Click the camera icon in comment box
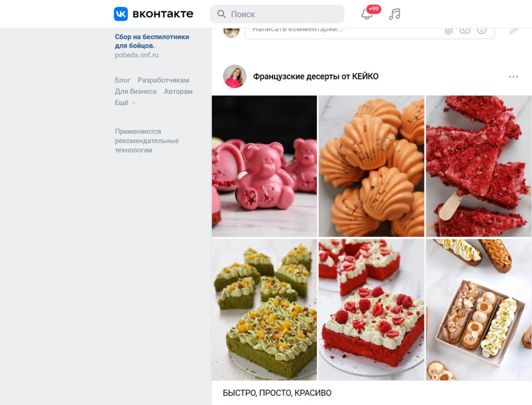 (x=465, y=30)
